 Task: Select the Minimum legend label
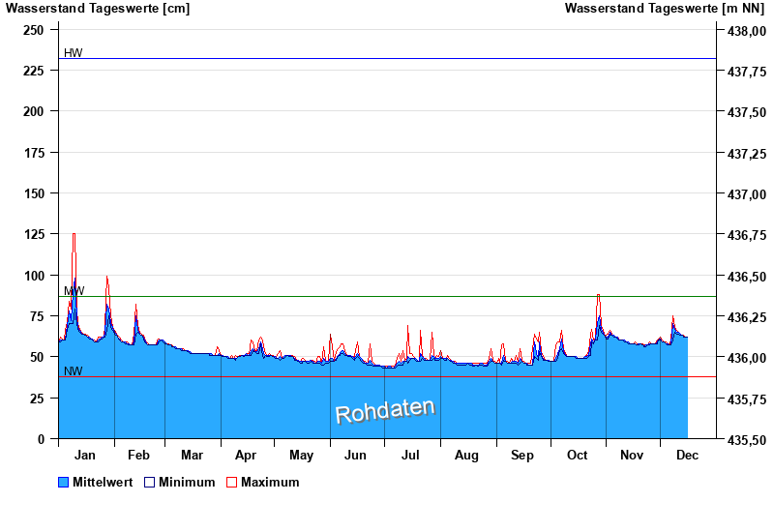pyautogui.click(x=187, y=482)
